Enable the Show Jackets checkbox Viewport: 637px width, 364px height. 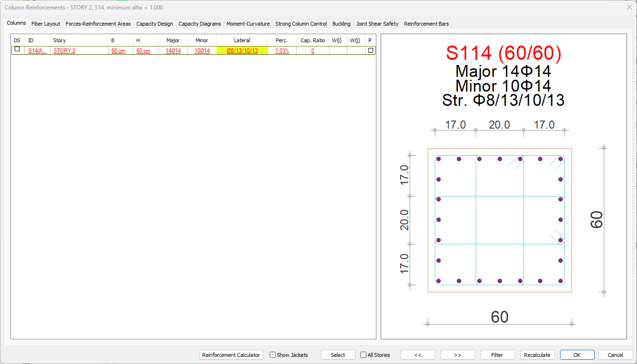tap(273, 355)
